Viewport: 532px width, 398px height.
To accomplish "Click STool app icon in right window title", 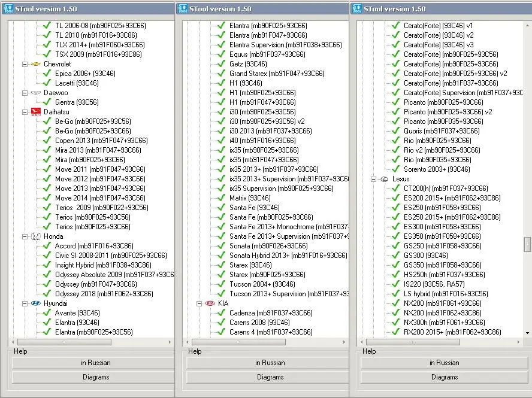I will [x=357, y=8].
